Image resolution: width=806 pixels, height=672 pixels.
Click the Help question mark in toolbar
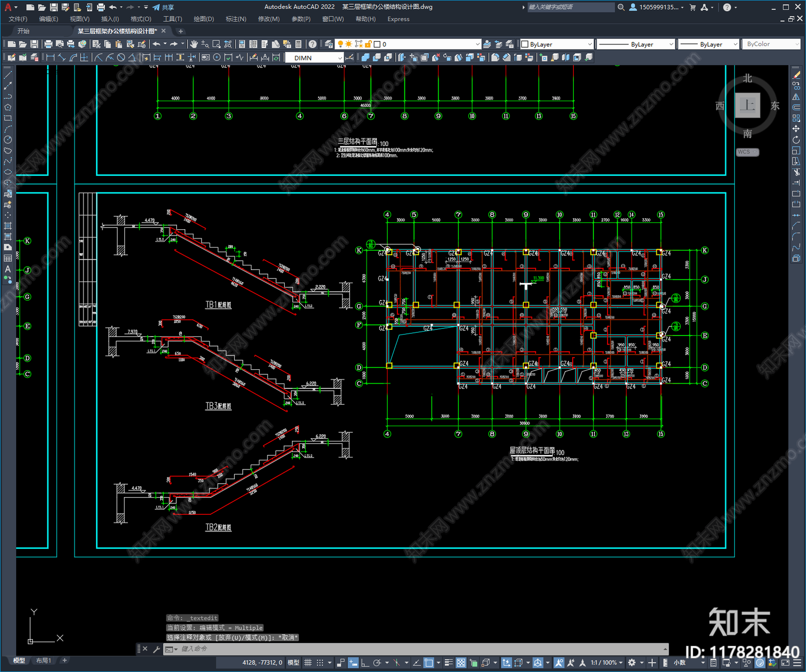click(x=313, y=44)
